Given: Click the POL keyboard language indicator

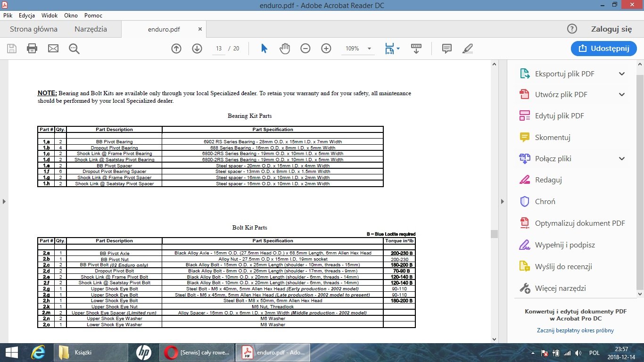Looking at the screenshot, I should 594,353.
